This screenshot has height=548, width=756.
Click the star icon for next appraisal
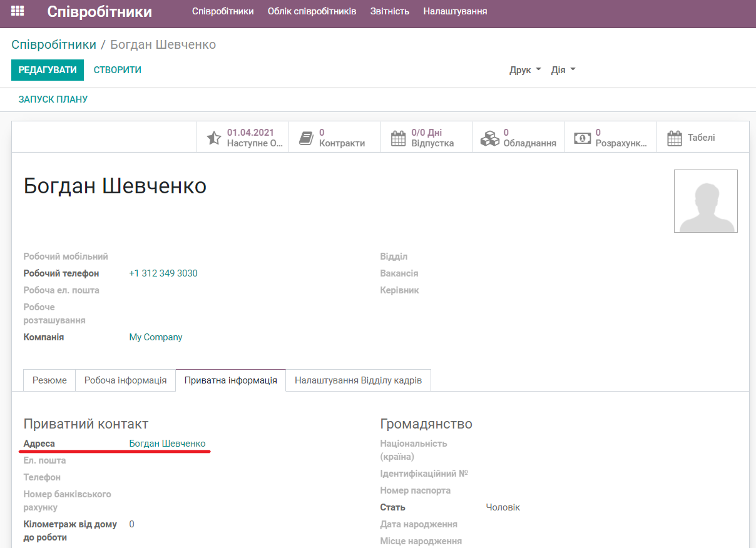point(213,137)
